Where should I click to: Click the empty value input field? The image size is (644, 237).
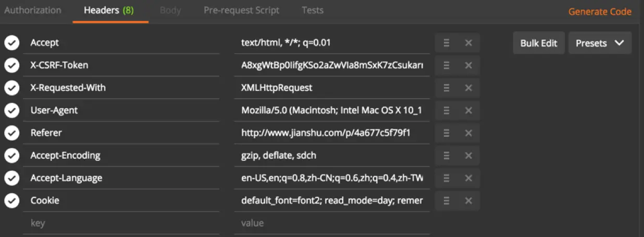click(x=332, y=223)
